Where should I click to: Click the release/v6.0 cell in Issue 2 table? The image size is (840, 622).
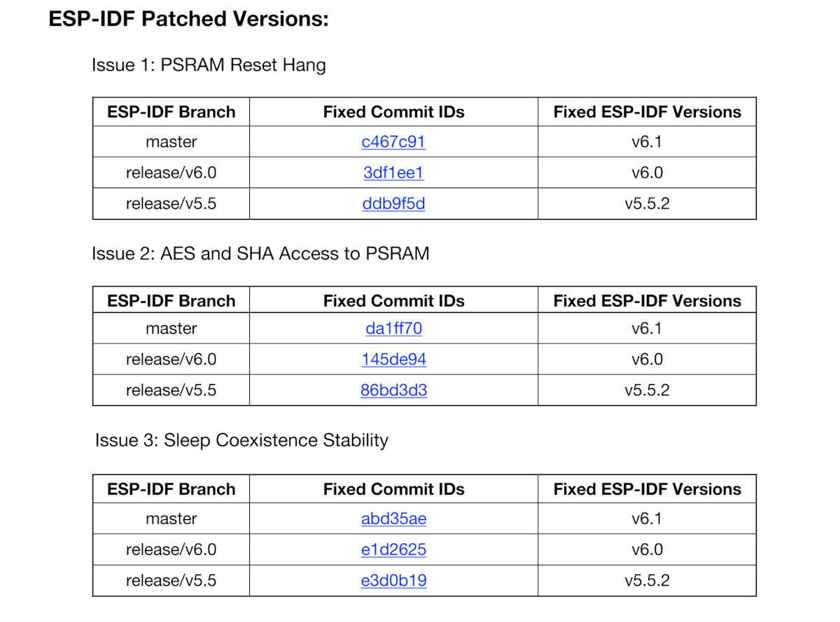click(171, 360)
